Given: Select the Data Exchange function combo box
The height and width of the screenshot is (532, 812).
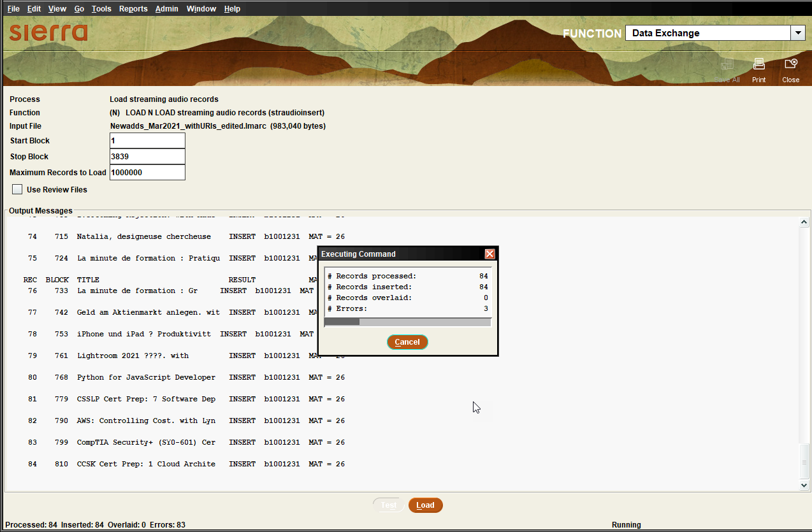Looking at the screenshot, I should (715, 33).
